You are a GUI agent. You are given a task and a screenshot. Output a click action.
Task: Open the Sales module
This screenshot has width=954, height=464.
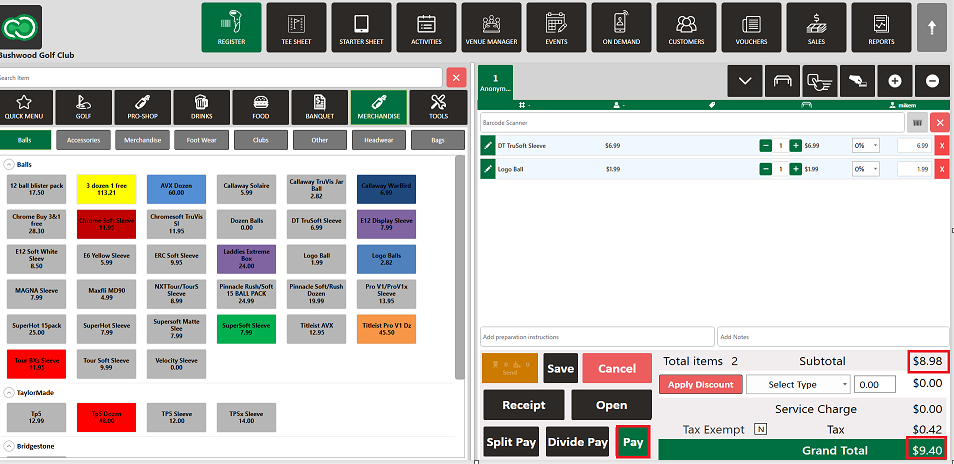point(816,27)
